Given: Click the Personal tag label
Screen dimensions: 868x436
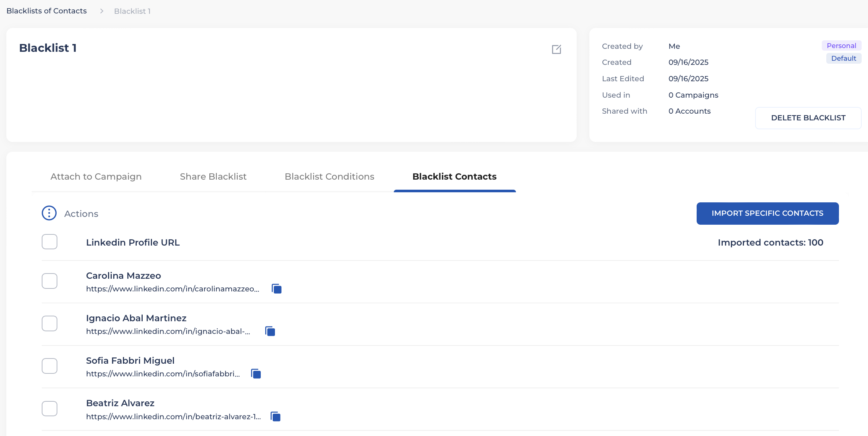Looking at the screenshot, I should 841,46.
